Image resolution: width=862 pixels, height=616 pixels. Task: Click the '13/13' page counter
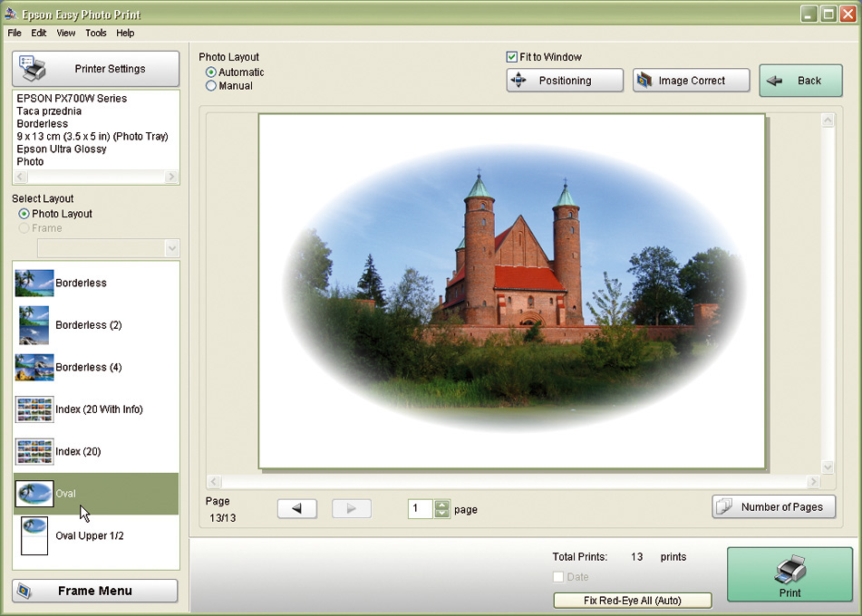pyautogui.click(x=223, y=518)
